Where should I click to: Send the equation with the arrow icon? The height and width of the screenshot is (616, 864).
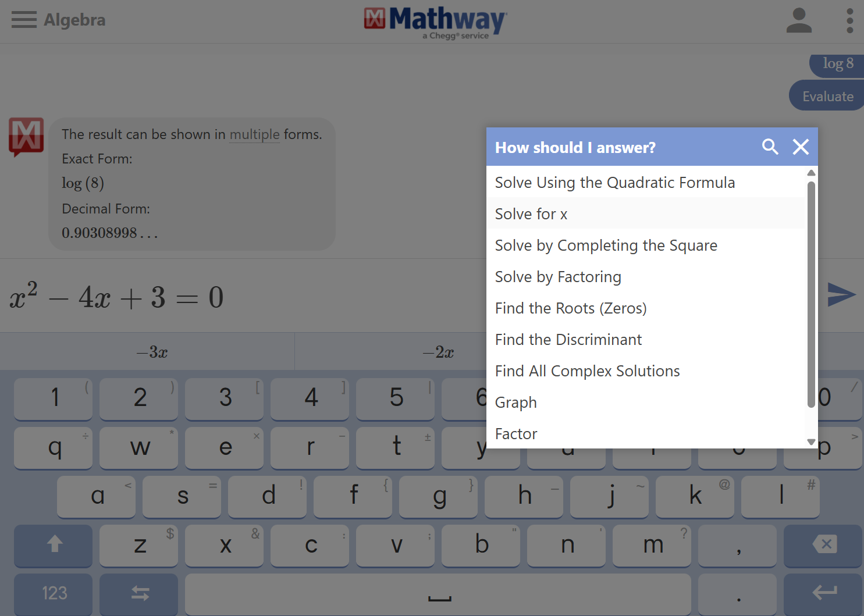(x=841, y=294)
